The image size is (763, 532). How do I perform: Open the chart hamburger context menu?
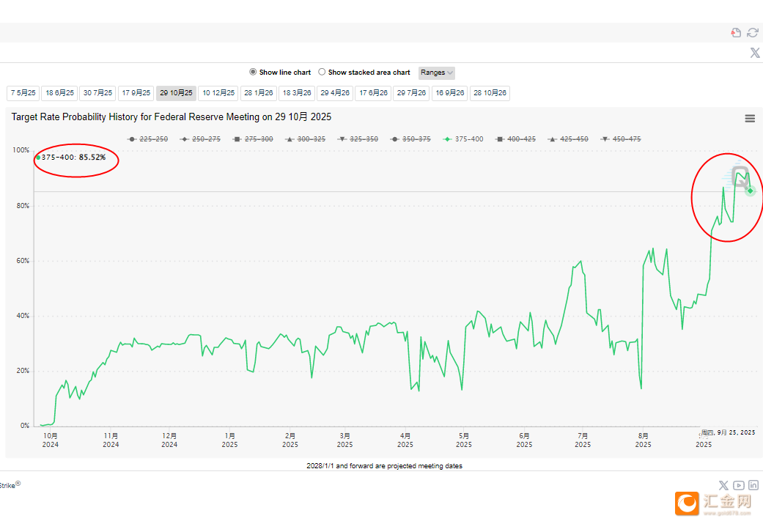(750, 118)
